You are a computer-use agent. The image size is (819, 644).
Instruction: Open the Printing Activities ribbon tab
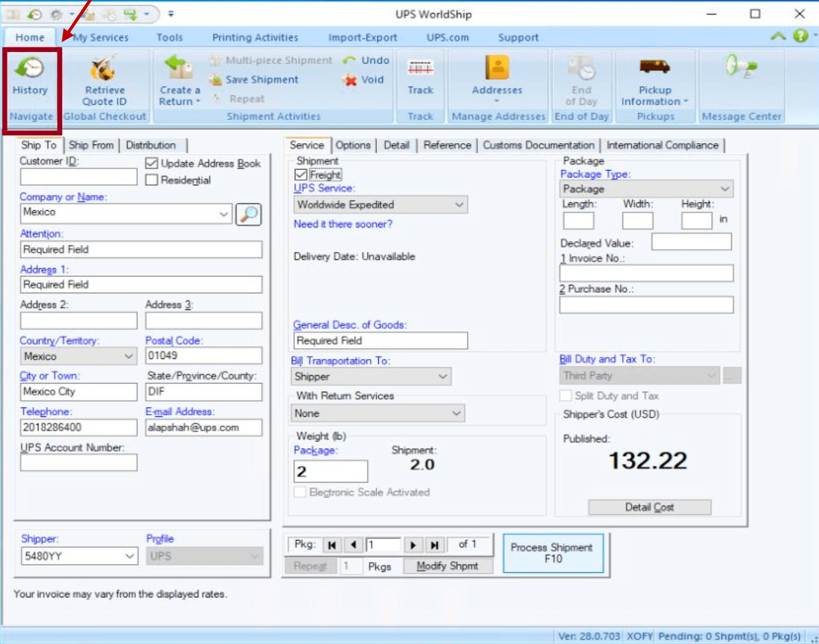click(x=255, y=37)
